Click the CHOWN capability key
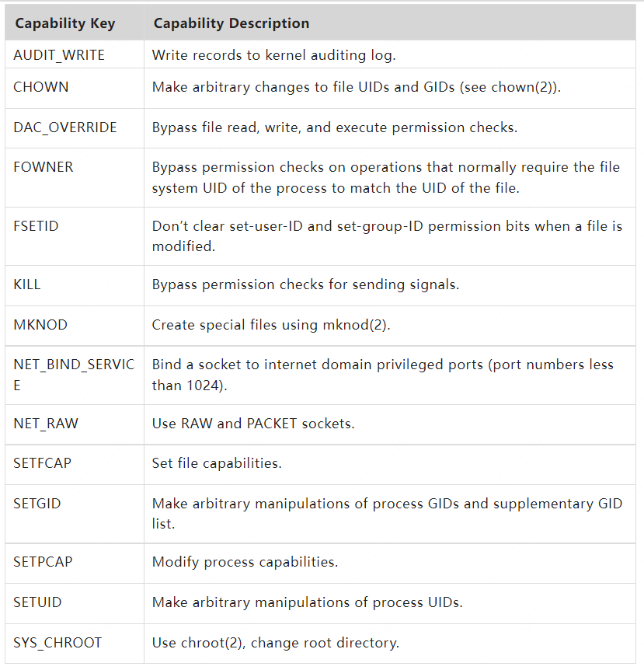644x670 pixels. tap(41, 87)
